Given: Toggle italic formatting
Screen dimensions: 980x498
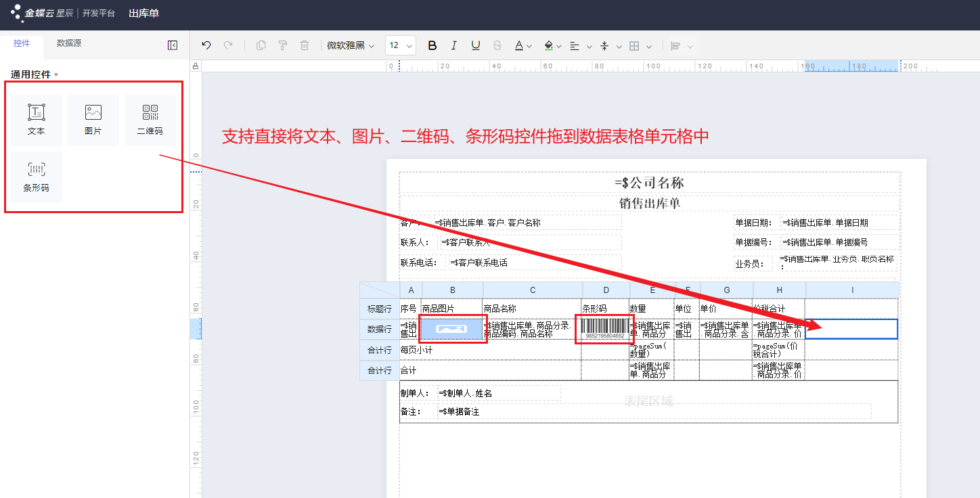Looking at the screenshot, I should [x=454, y=45].
